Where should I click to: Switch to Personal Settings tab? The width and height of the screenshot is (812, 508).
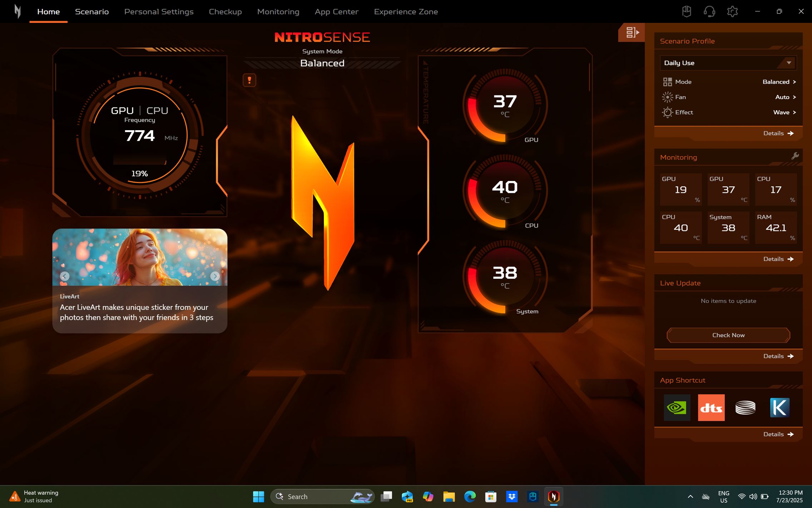(x=159, y=11)
